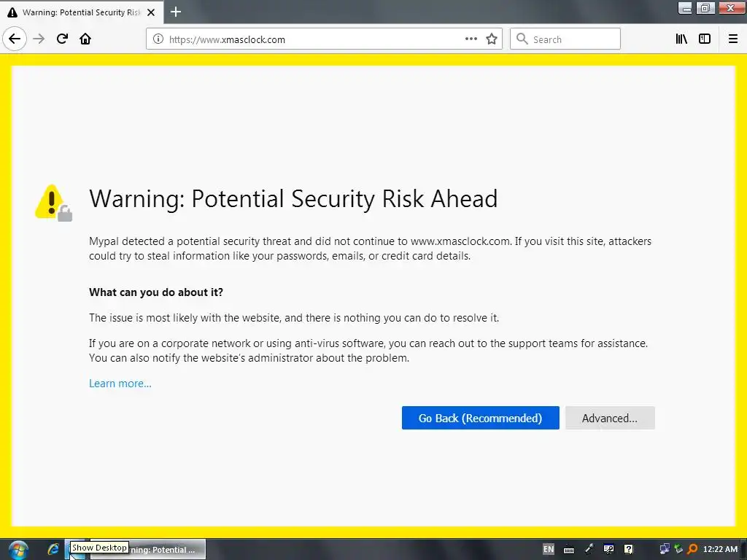
Task: Click Go Back (Recommended) button
Action: [x=480, y=418]
